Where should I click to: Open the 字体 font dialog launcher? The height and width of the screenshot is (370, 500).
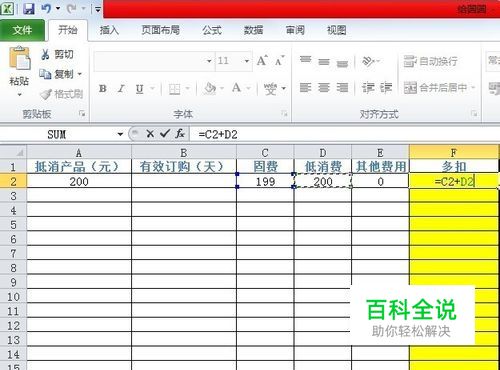[284, 114]
